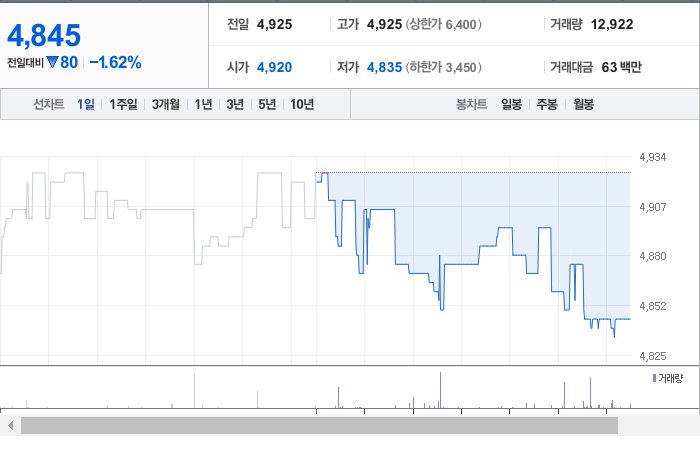Click the scrollbar left arrow
The width and height of the screenshot is (700, 450).
click(x=10, y=425)
